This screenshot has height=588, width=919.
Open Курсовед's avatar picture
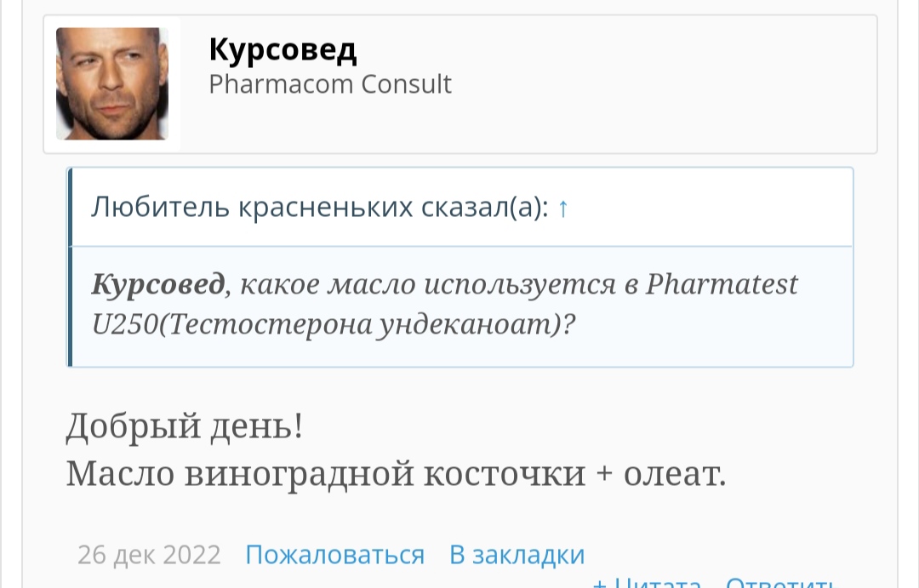(x=111, y=83)
